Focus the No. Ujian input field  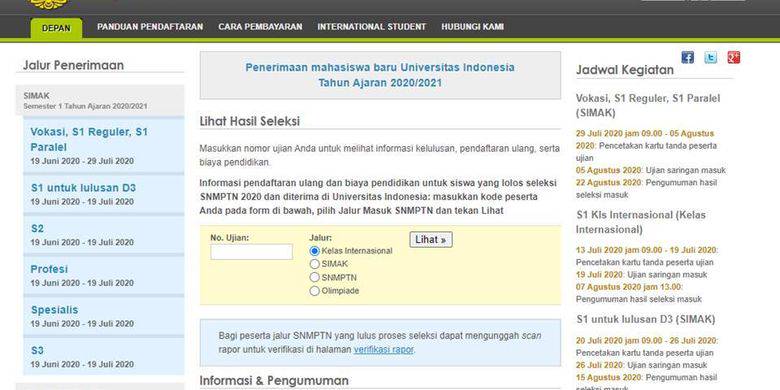(x=251, y=252)
